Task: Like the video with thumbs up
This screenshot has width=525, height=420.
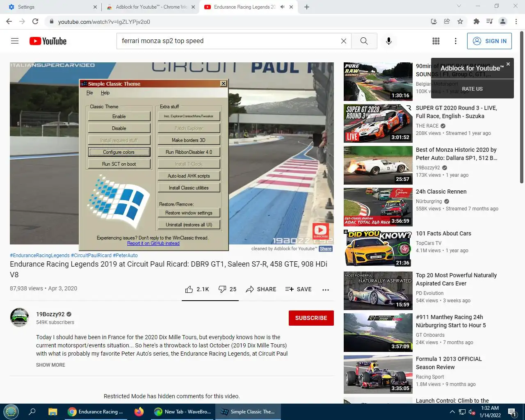Action: click(197, 289)
